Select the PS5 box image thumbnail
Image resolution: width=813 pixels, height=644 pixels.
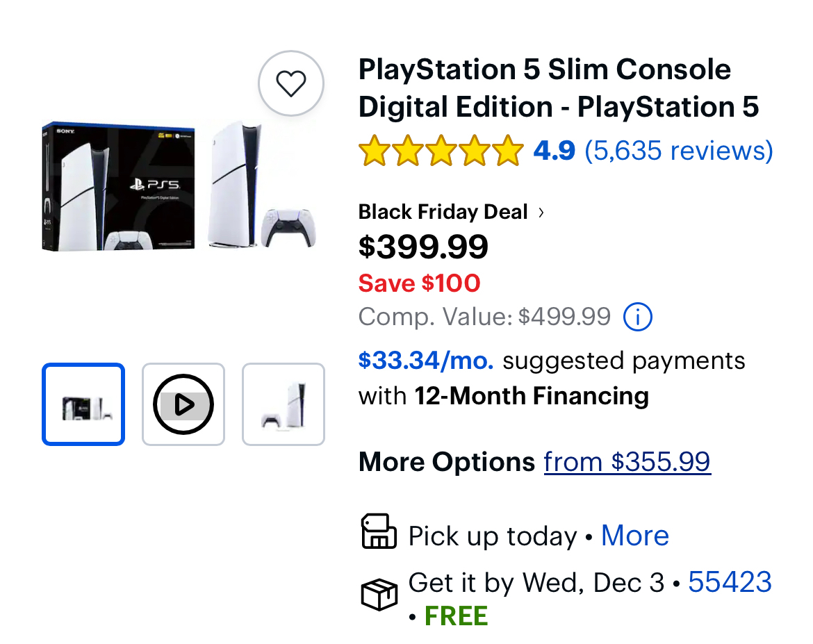(83, 404)
